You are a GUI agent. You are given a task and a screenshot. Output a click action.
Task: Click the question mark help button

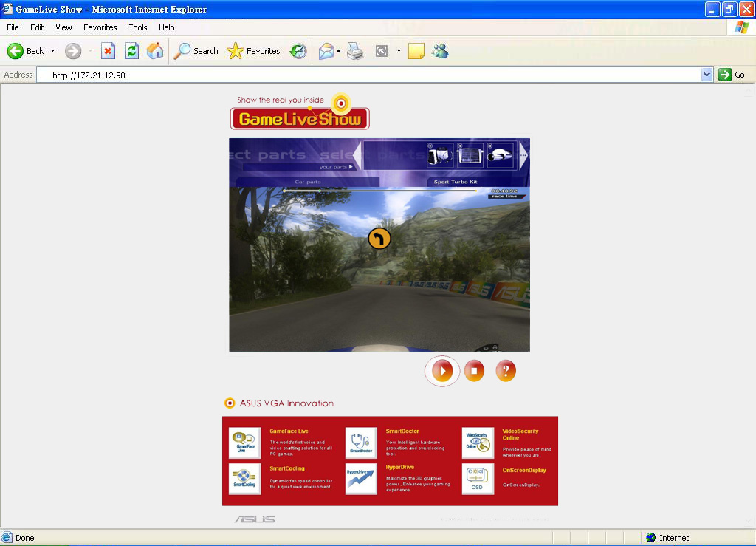(506, 371)
